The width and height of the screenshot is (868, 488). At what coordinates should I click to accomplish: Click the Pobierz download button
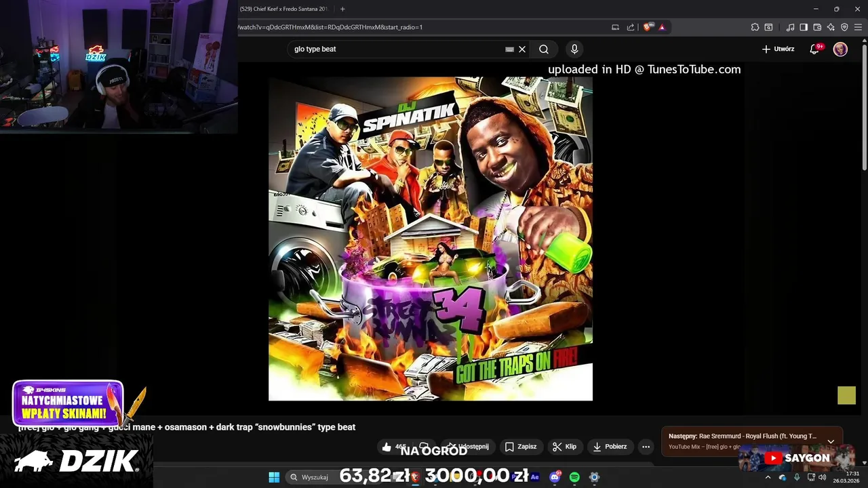[610, 447]
